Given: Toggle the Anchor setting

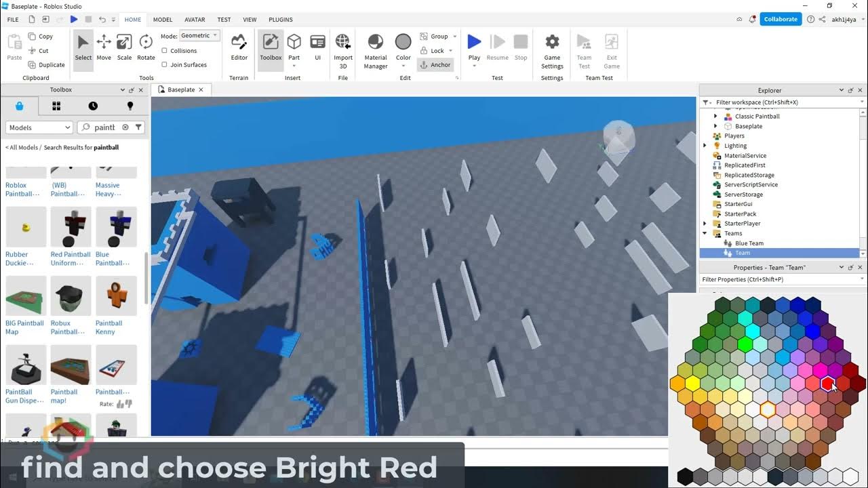Looking at the screenshot, I should (x=435, y=65).
